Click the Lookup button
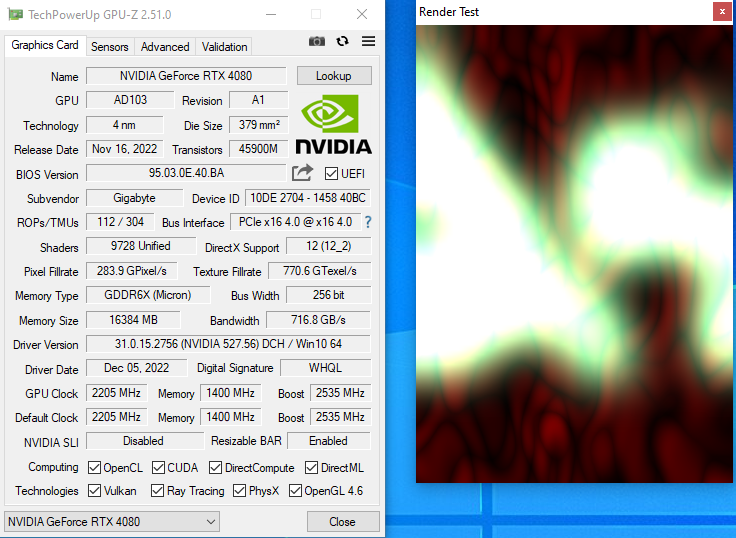 coord(334,76)
